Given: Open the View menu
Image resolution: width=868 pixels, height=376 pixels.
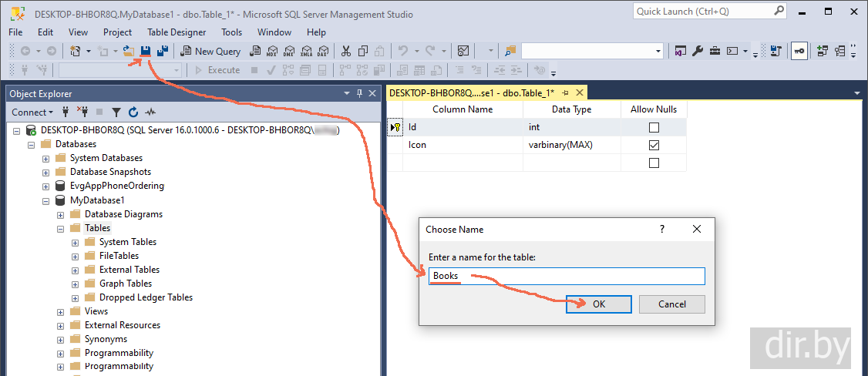Looking at the screenshot, I should 78,32.
